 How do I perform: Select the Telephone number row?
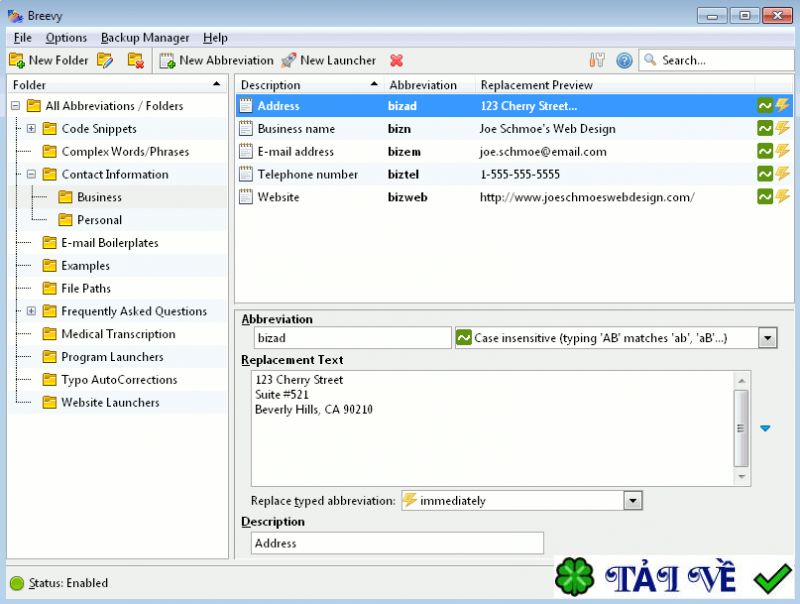tap(514, 174)
